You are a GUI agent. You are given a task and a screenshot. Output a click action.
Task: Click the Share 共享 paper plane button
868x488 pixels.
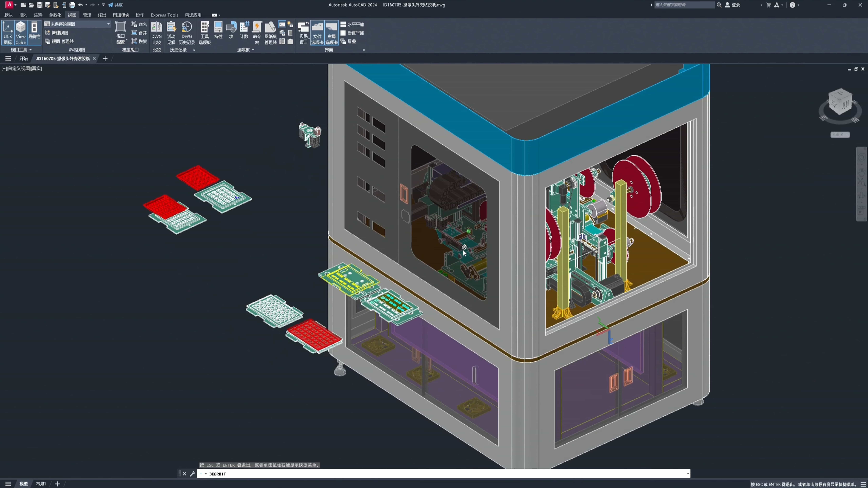[x=115, y=5]
